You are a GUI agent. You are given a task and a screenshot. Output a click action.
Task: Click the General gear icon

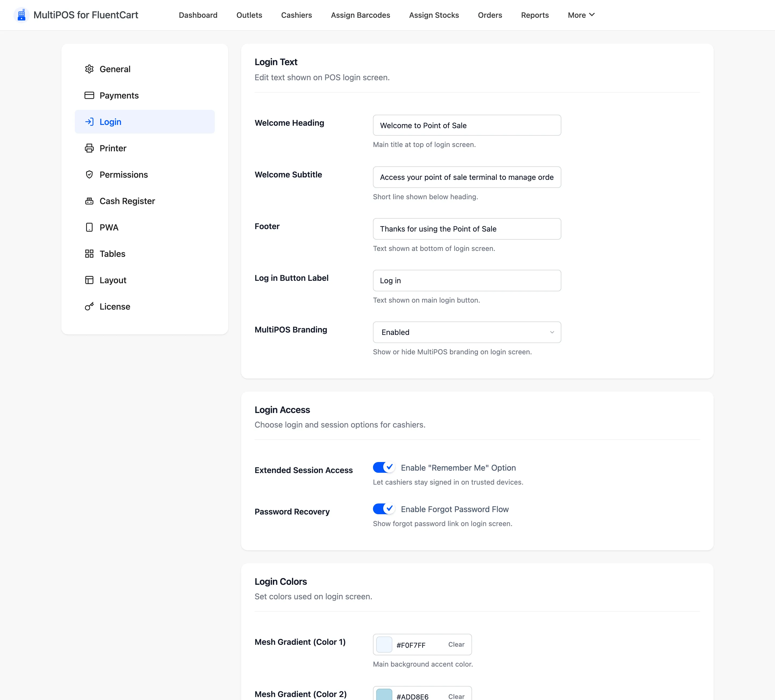tap(89, 69)
